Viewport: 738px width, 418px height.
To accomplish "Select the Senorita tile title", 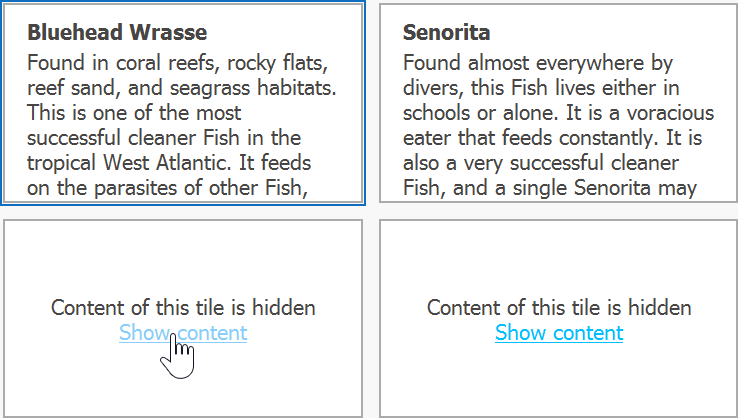I will coord(447,33).
